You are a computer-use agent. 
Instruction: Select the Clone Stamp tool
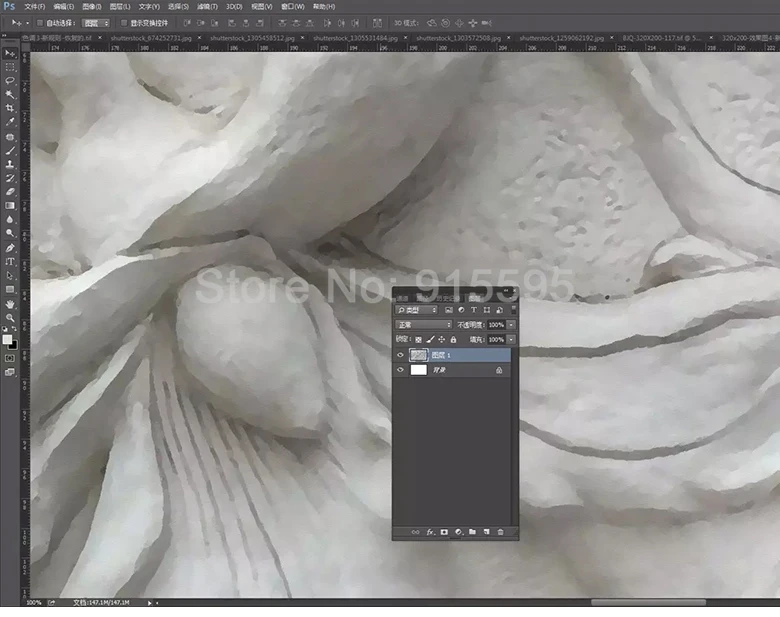coord(10,164)
